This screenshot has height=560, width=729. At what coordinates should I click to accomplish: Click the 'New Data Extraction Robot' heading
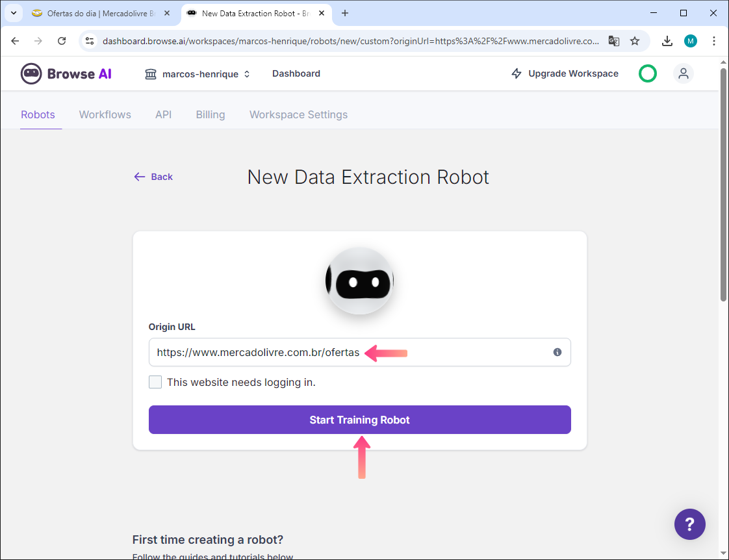click(368, 177)
